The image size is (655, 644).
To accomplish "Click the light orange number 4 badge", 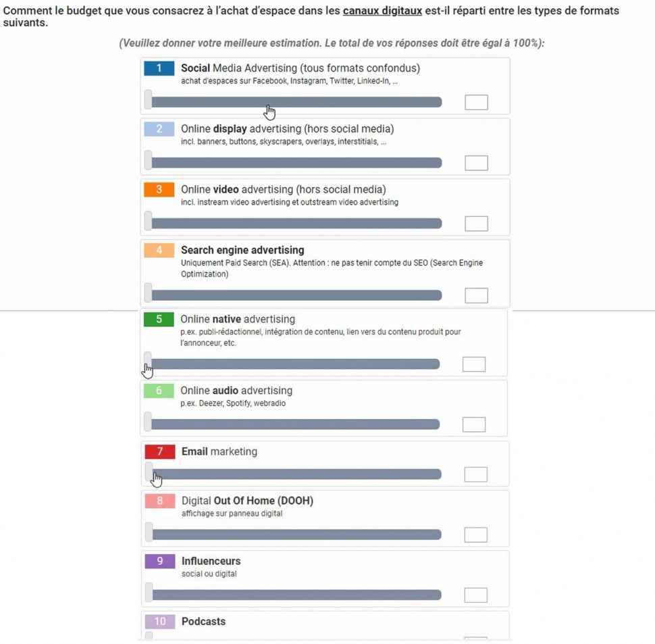I will pos(159,250).
